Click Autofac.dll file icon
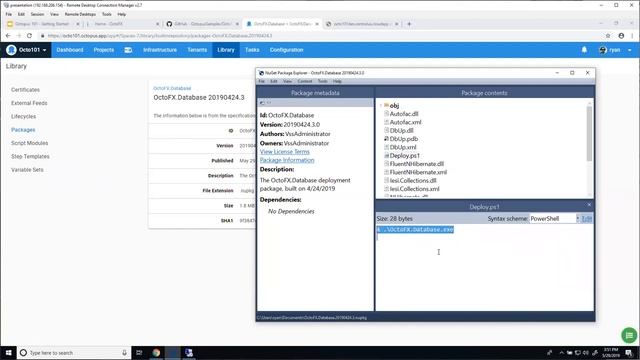The height and width of the screenshot is (360, 640). tap(386, 114)
